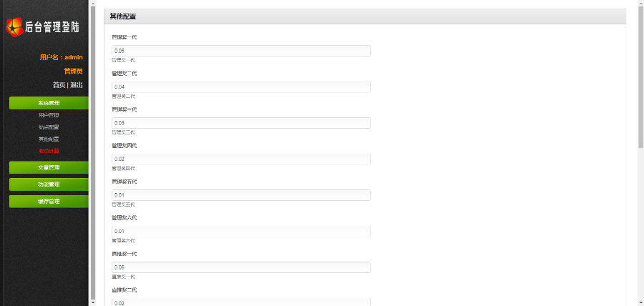Edit the 直推奖一代 field showing 0.05
The height and width of the screenshot is (306, 644).
tap(240, 267)
